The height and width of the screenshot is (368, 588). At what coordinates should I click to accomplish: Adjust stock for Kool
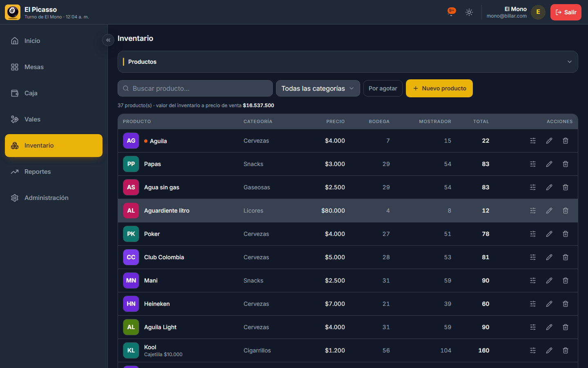[533, 350]
